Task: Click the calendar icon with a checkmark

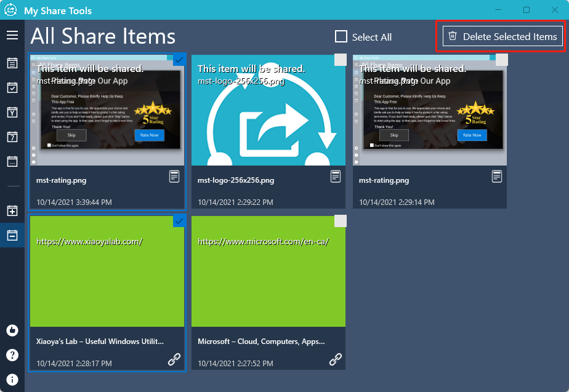Action: (12, 87)
